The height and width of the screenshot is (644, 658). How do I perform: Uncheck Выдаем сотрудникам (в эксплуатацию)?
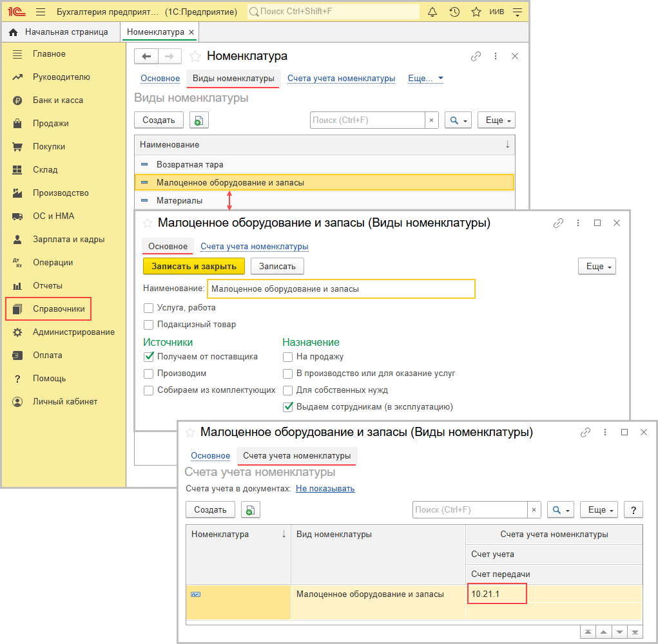click(288, 407)
